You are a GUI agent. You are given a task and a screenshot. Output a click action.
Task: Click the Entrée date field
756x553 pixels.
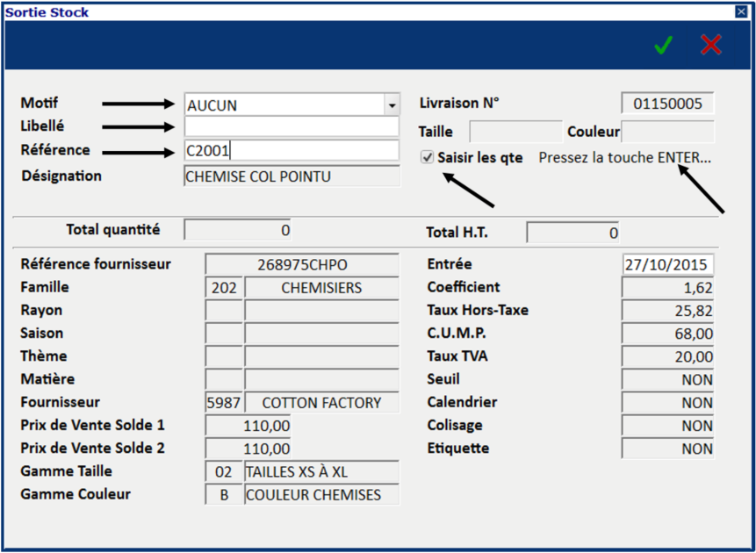point(667,264)
